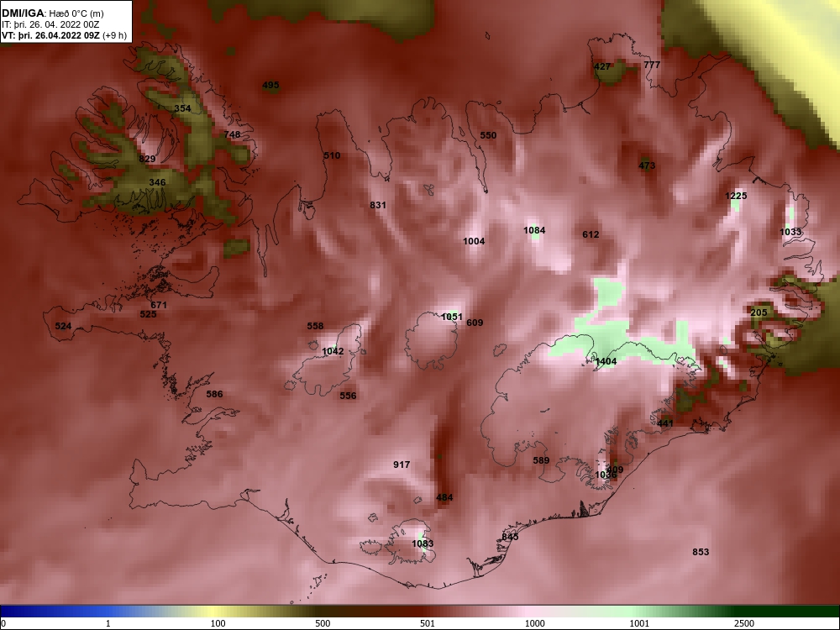Click the map value 586

(x=214, y=394)
